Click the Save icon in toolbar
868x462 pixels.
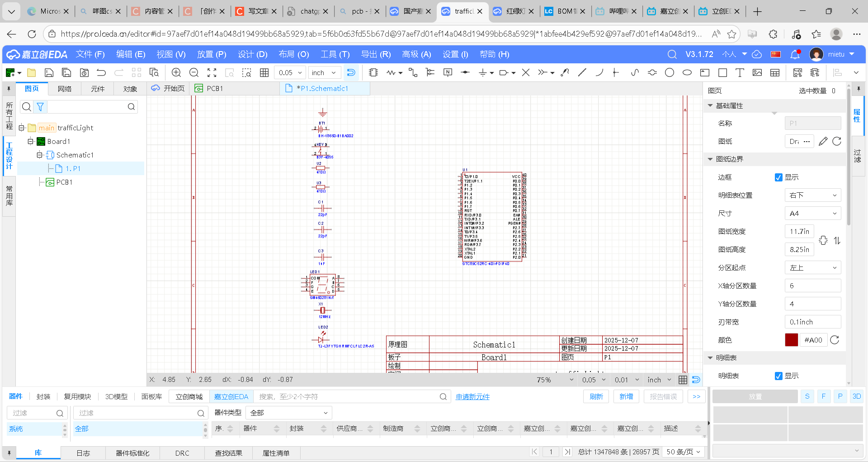click(x=49, y=72)
